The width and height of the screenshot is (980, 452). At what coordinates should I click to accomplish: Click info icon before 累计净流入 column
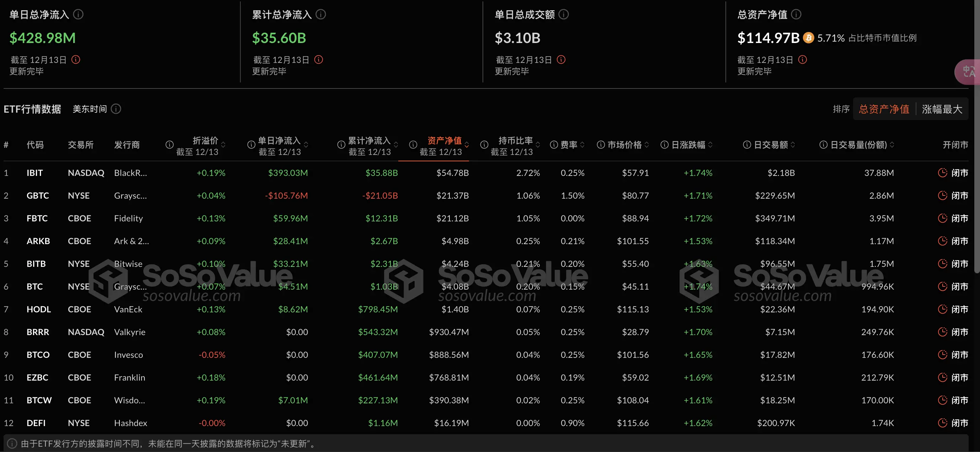pos(341,145)
